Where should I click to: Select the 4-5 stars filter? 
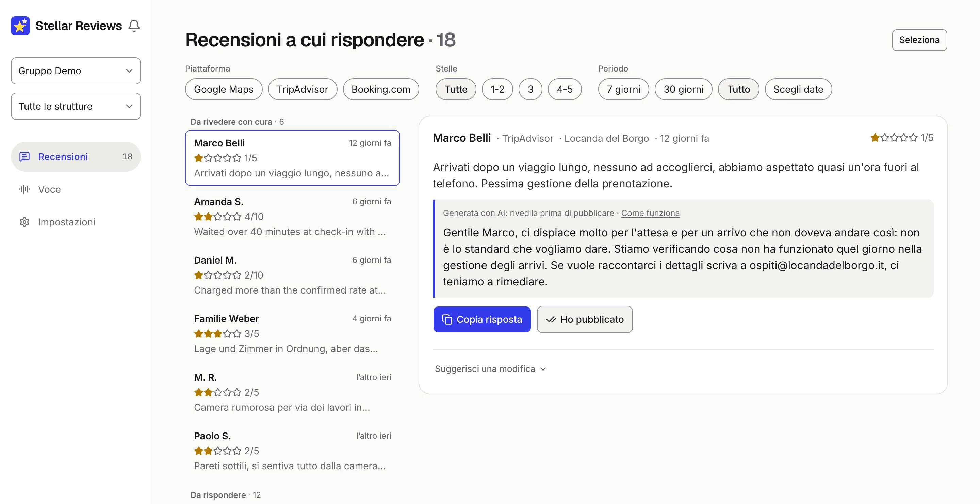(x=565, y=89)
